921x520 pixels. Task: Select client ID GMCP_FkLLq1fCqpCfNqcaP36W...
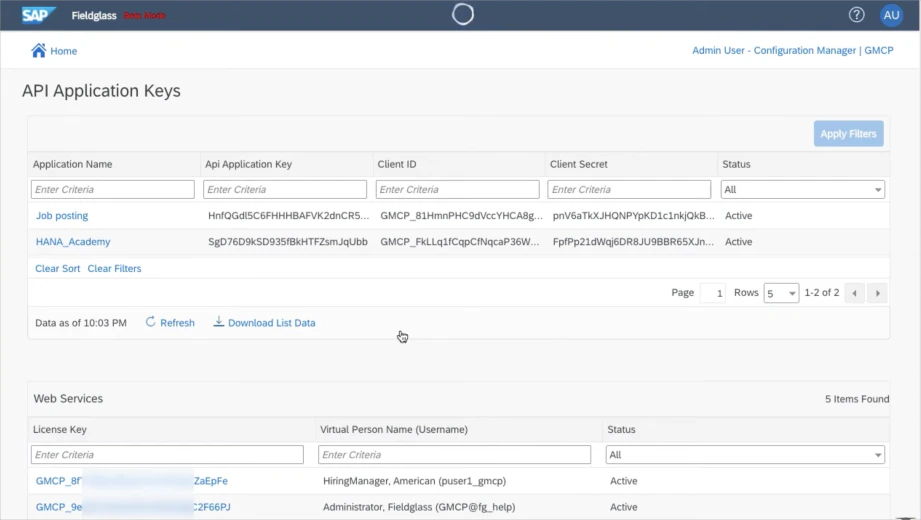459,241
